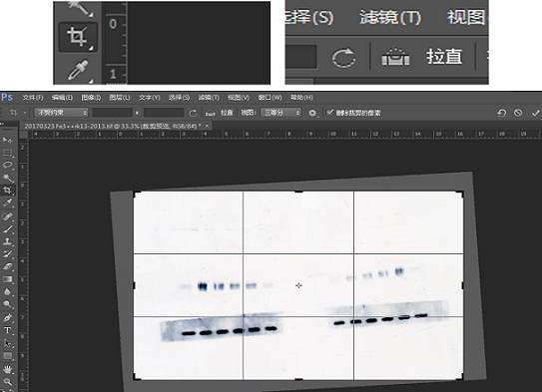Open the crop ratio preset dropdown
Image resolution: width=542 pixels, height=392 pixels.
click(61, 113)
